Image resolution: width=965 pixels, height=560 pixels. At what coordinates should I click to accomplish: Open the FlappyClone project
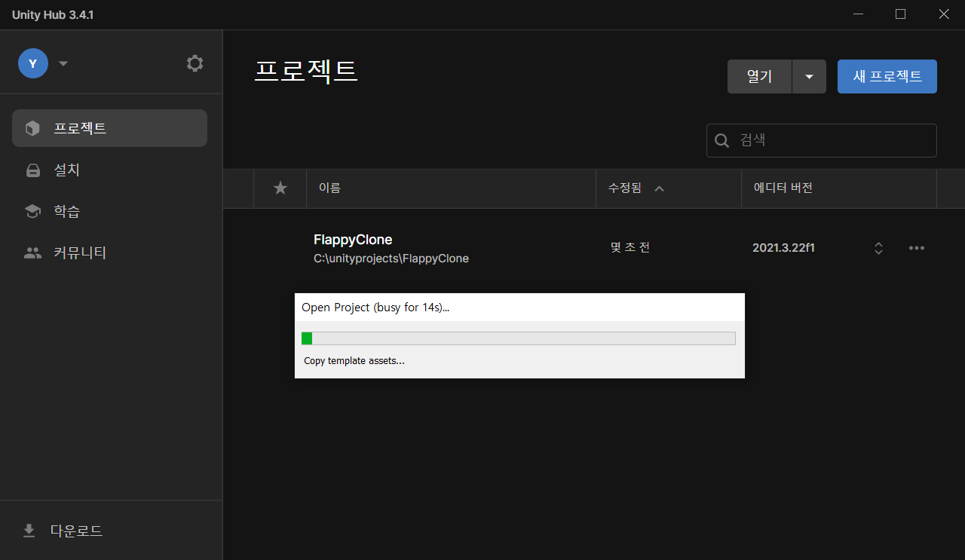[353, 240]
